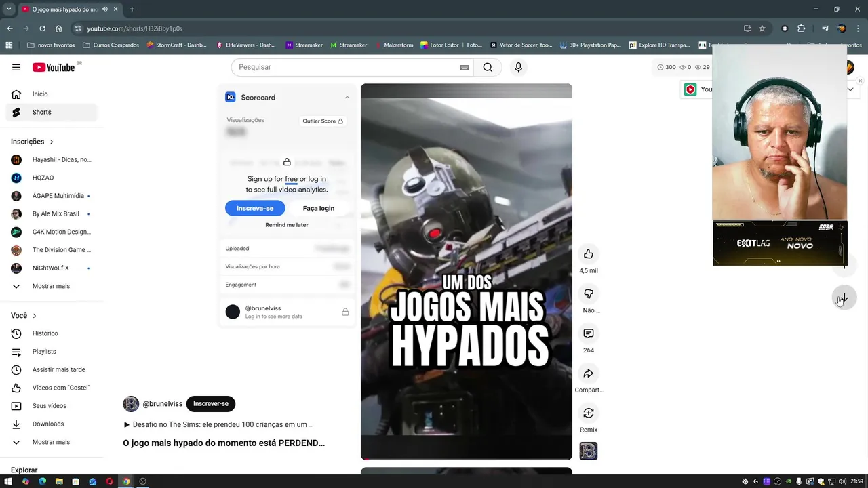Open Seus vídeos in the sidebar
Image resolution: width=868 pixels, height=488 pixels.
click(52, 406)
